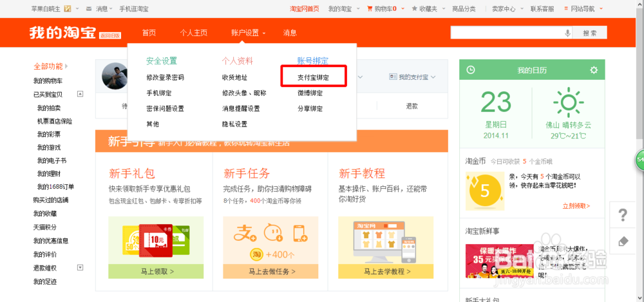Click the Alipay 支 task icon

tap(244, 234)
